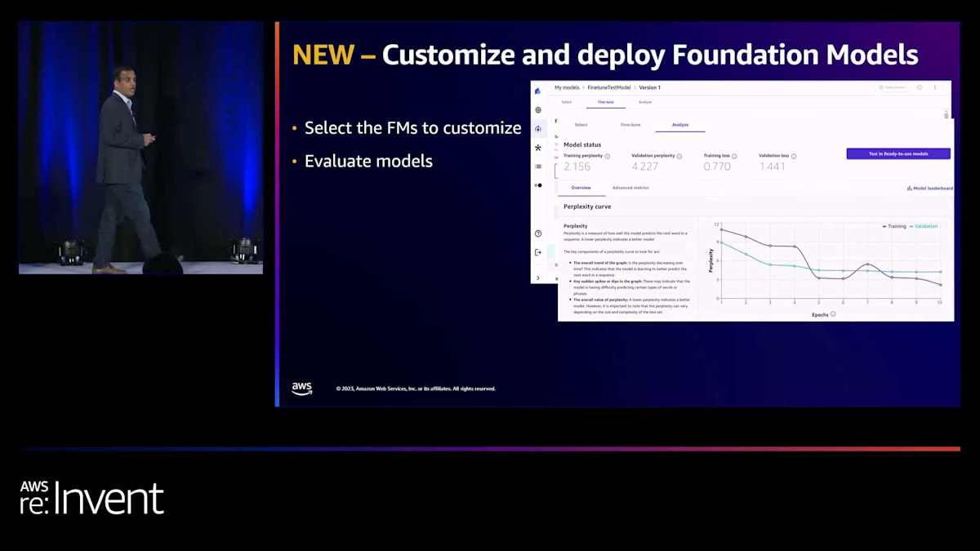Click FinetuneTestModel in the breadcrumb
Viewport: 980px width, 551px height.
(x=609, y=87)
